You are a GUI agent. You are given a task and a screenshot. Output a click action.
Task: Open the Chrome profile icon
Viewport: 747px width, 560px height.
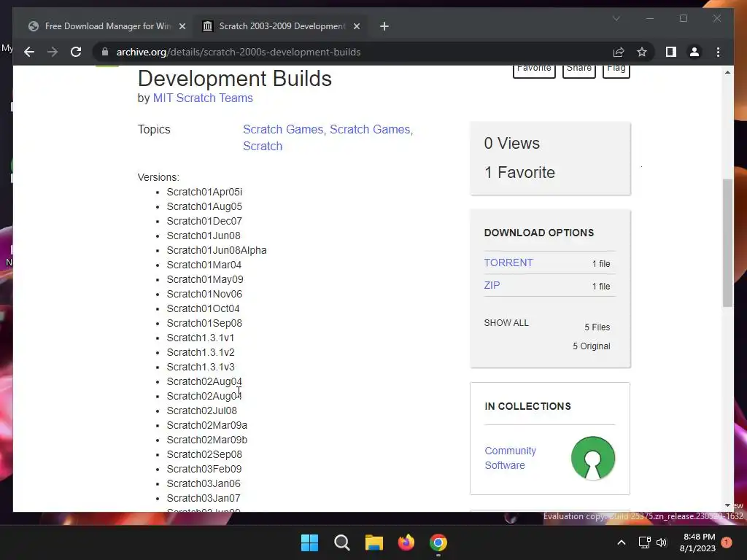pyautogui.click(x=694, y=52)
